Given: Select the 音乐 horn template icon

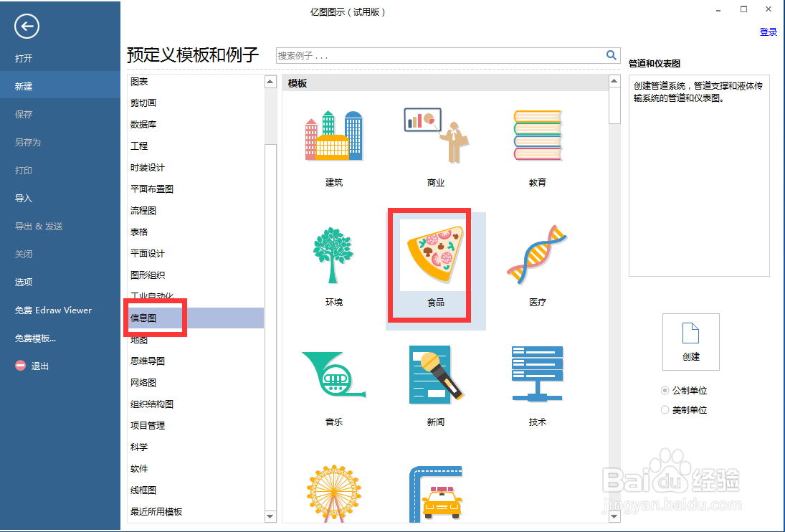Looking at the screenshot, I should tap(333, 374).
